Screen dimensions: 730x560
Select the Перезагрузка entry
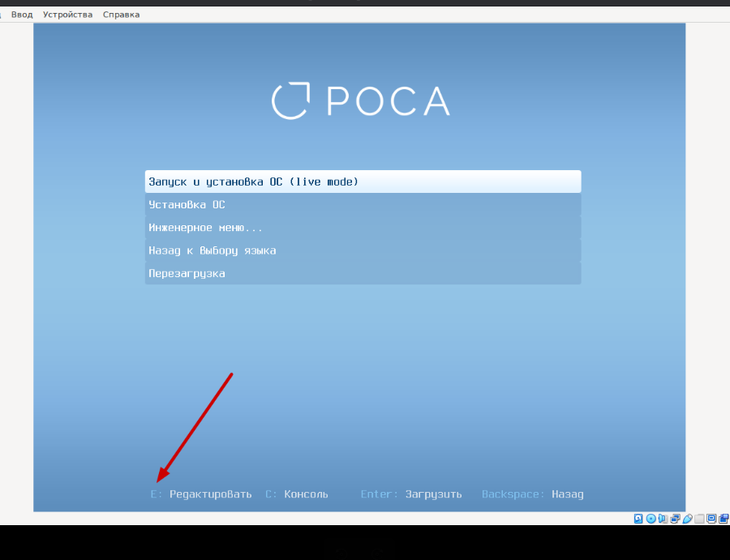[x=363, y=273]
